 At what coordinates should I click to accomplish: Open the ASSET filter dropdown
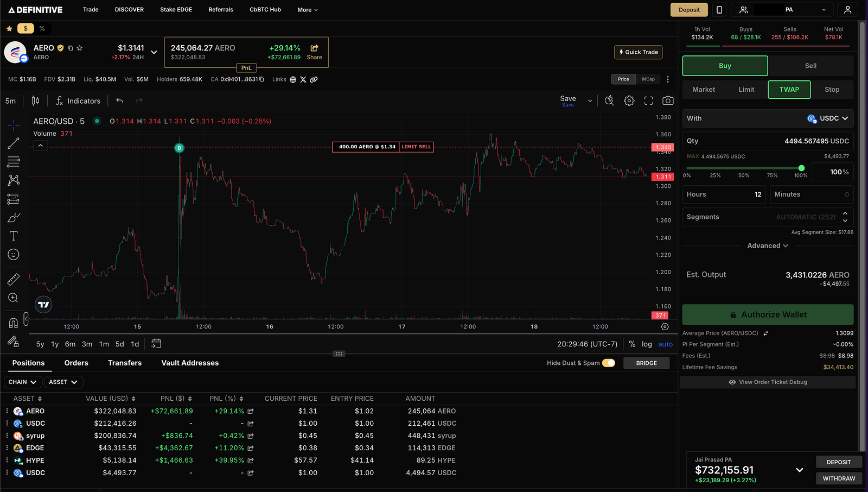click(63, 382)
